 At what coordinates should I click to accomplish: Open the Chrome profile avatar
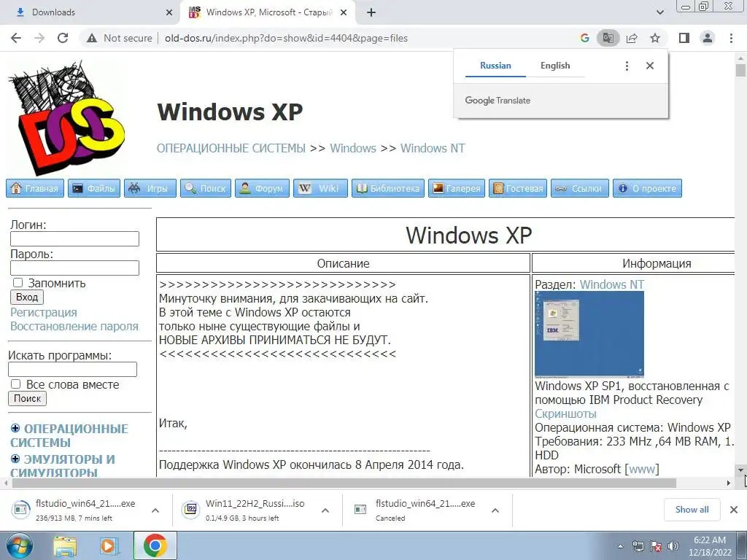pos(708,38)
